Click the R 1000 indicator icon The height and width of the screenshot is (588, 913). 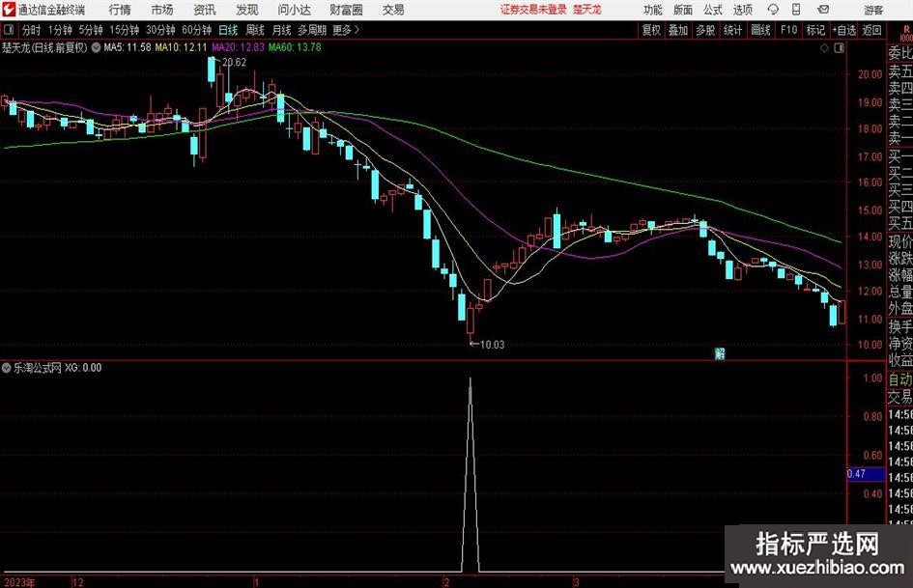tap(906, 33)
